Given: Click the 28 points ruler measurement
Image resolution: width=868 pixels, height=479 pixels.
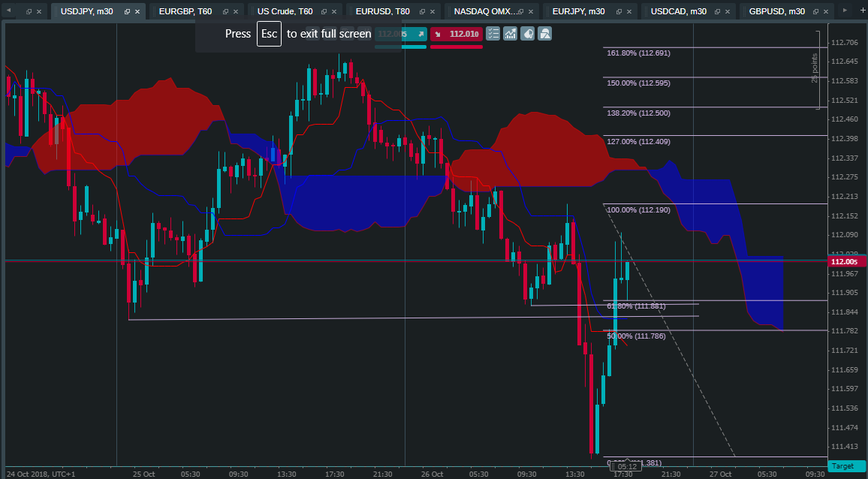Looking at the screenshot, I should 814,68.
